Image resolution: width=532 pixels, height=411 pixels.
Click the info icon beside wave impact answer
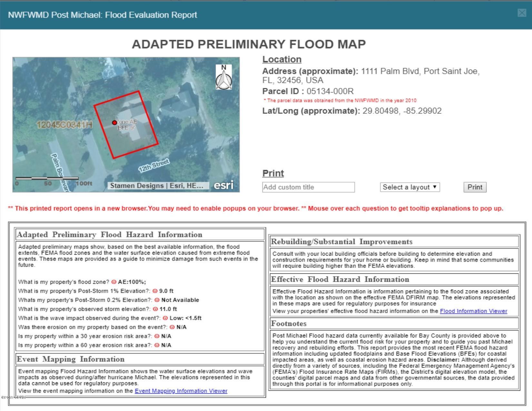click(165, 318)
